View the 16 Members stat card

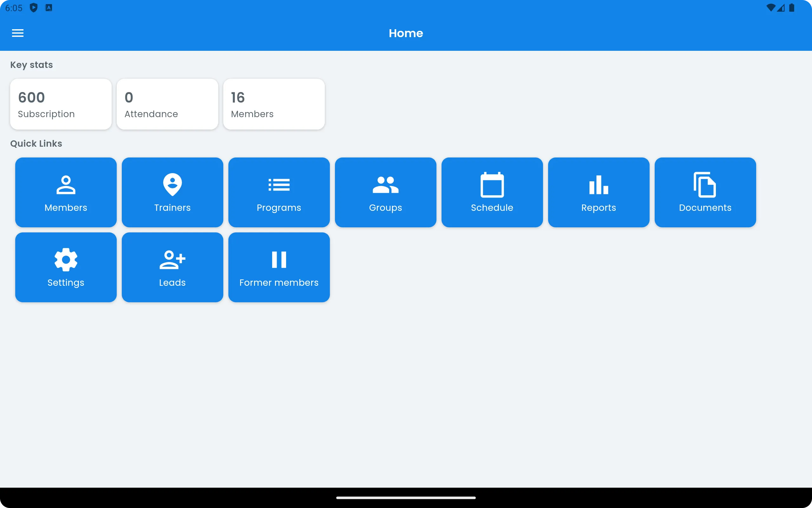pos(274,104)
